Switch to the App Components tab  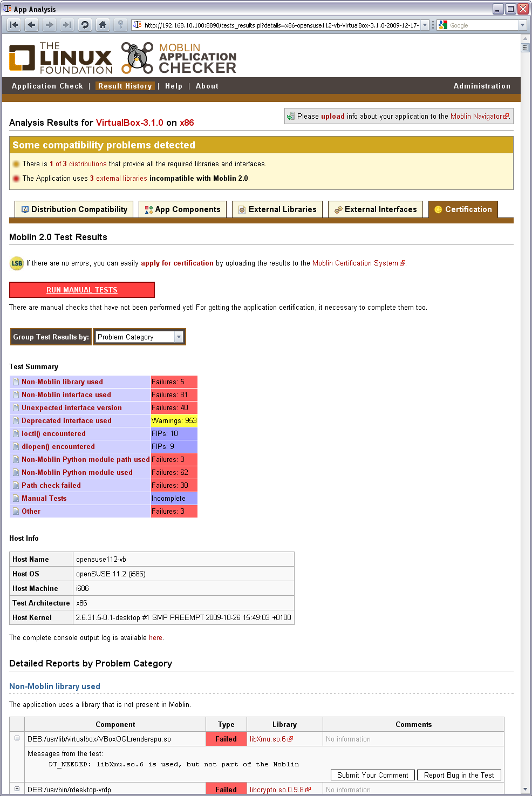182,209
